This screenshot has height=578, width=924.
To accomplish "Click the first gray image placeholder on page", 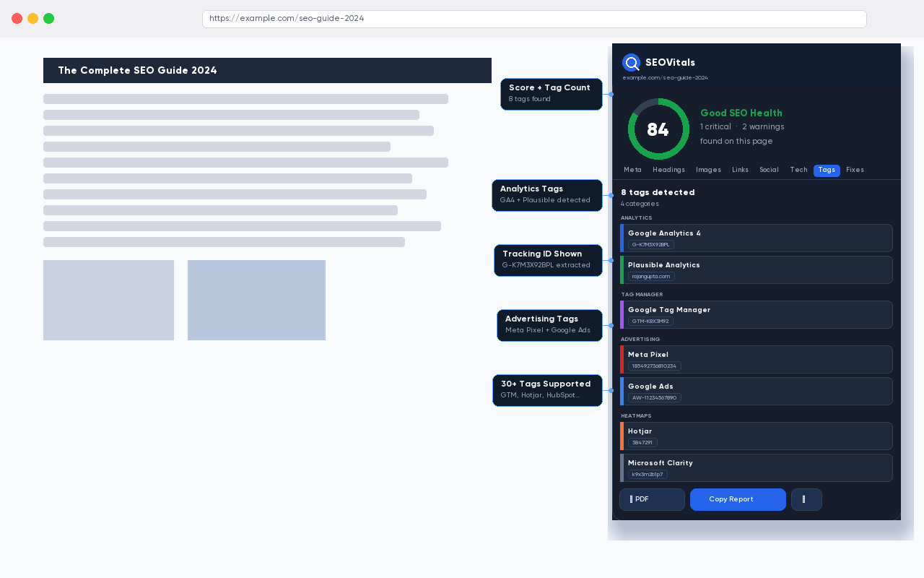I will [108, 300].
